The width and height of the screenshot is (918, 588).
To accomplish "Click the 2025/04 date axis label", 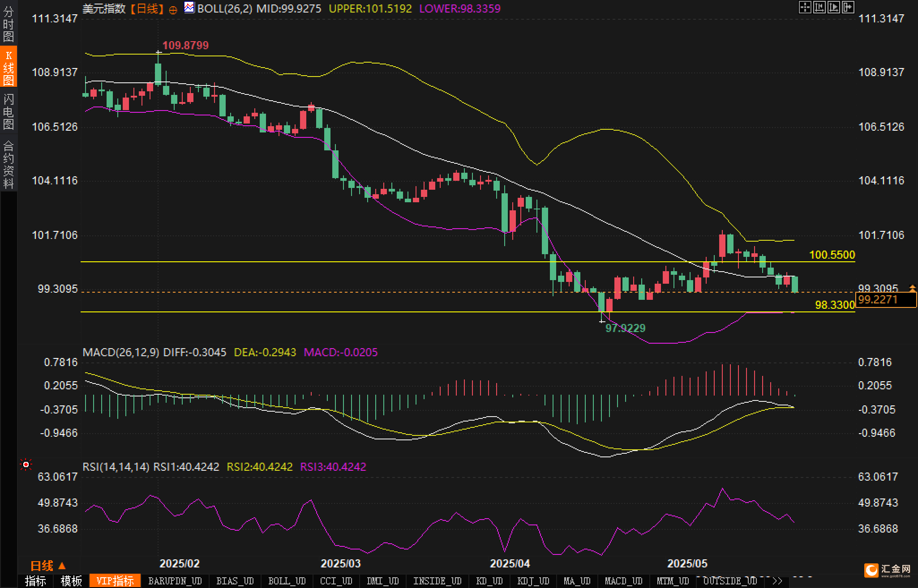I will (x=510, y=563).
